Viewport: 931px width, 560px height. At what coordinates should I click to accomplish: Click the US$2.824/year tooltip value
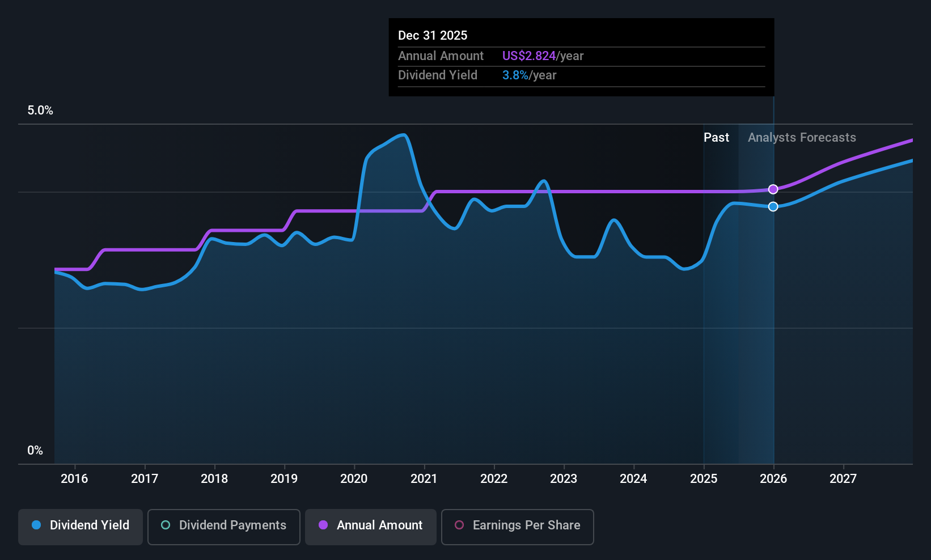click(x=543, y=56)
